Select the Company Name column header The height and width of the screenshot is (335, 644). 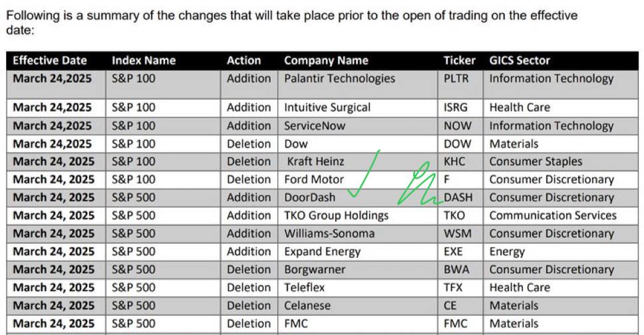pos(326,60)
